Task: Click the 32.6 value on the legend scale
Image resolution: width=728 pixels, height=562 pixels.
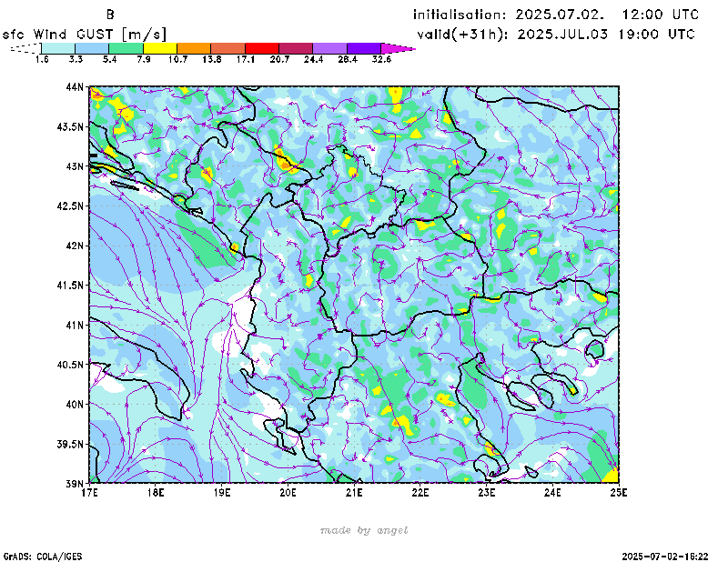Action: tap(381, 59)
